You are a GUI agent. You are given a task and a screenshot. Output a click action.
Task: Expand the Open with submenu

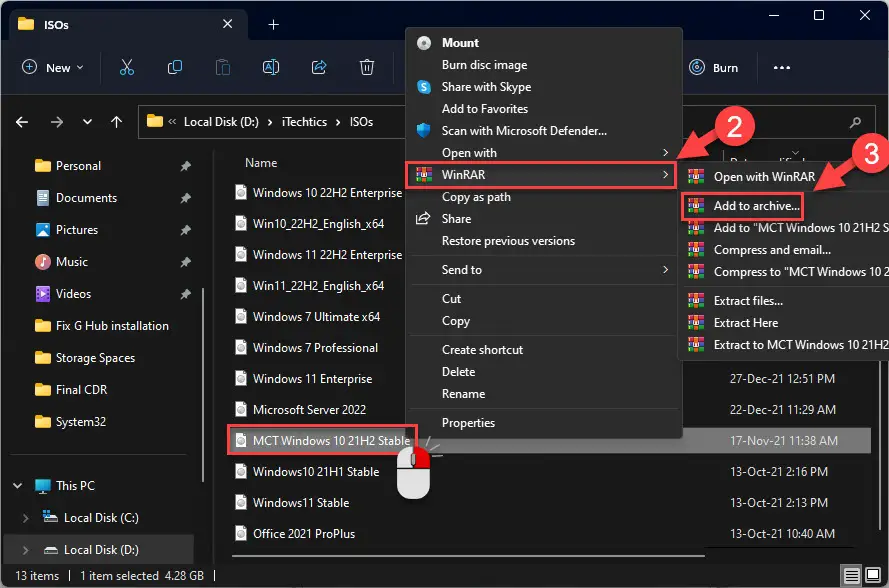point(544,153)
